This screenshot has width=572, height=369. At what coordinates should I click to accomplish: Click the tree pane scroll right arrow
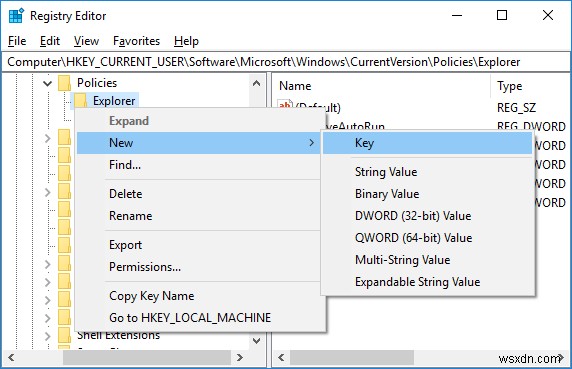[x=240, y=357]
